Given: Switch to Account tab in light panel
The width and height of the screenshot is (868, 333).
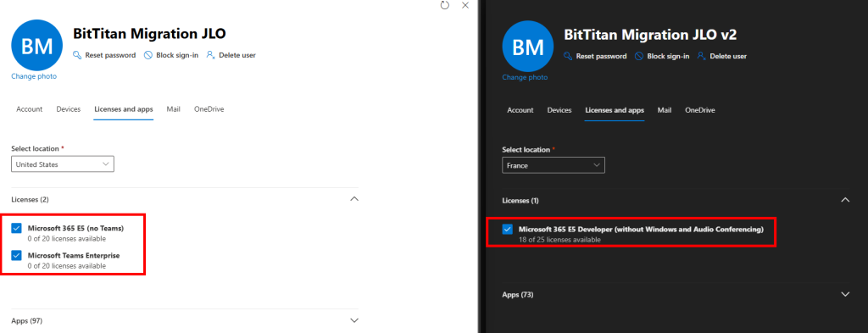Looking at the screenshot, I should coord(30,109).
